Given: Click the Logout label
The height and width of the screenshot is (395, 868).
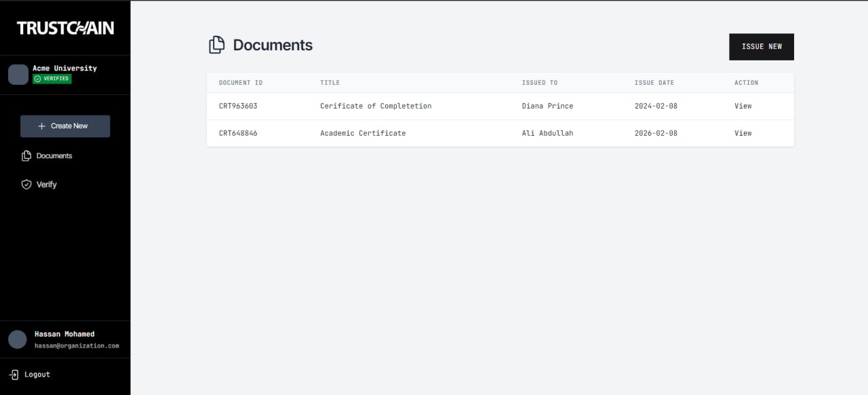Looking at the screenshot, I should click(x=37, y=375).
